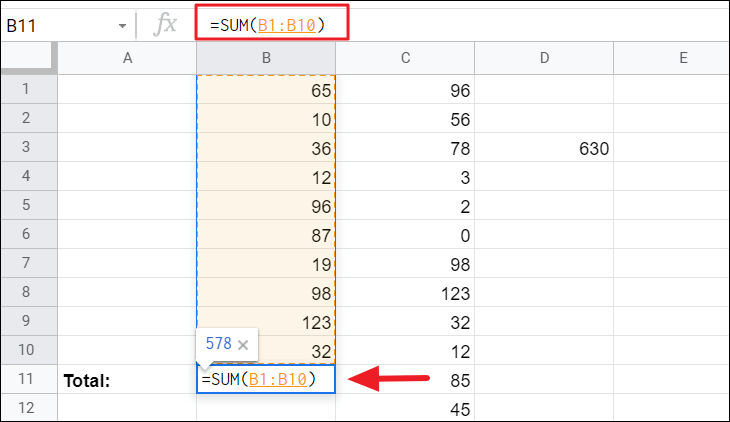Select column B header
This screenshot has height=422, width=730.
click(x=266, y=58)
